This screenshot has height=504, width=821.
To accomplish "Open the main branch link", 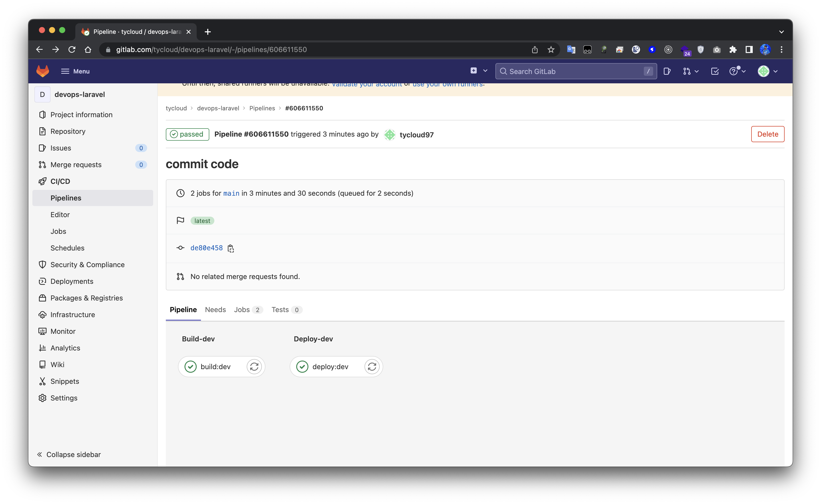I will pos(231,193).
